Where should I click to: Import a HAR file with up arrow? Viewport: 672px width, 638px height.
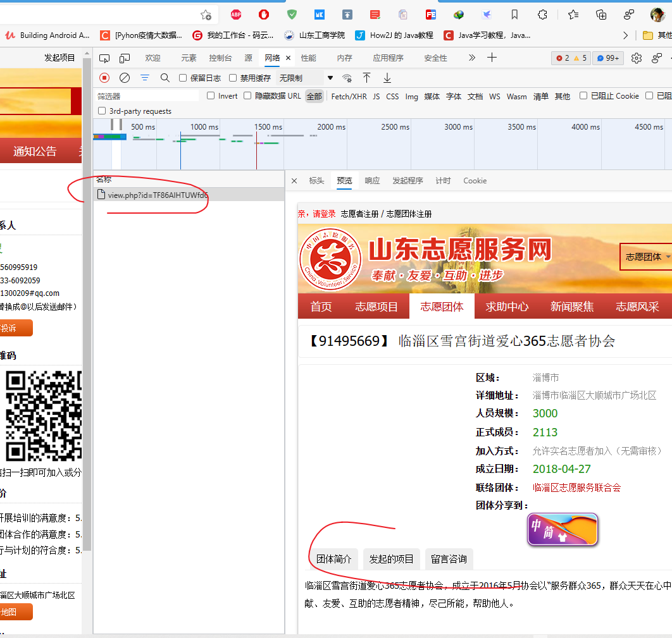(x=366, y=78)
